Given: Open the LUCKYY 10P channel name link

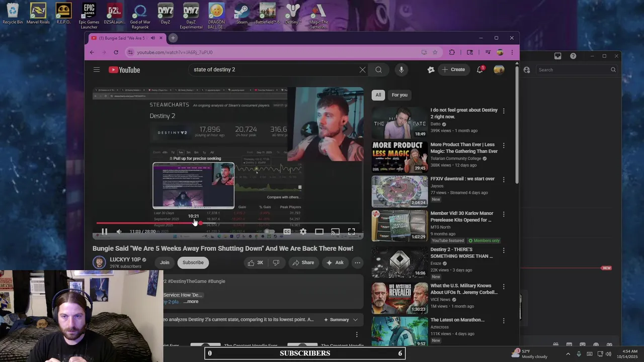Looking at the screenshot, I should coord(125,260).
